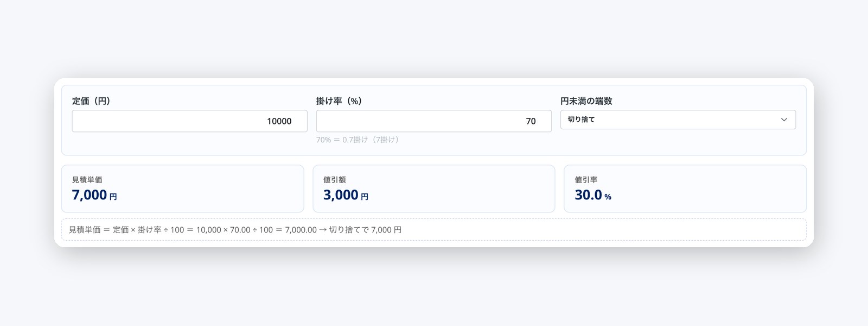Click the 3,000 円 value
The height and width of the screenshot is (326, 868).
[x=346, y=195]
